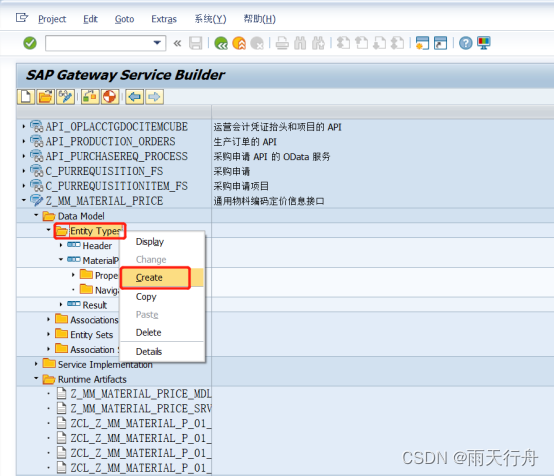Click the blue Help question mark icon
Screen dimensions: 554x476
click(x=466, y=43)
